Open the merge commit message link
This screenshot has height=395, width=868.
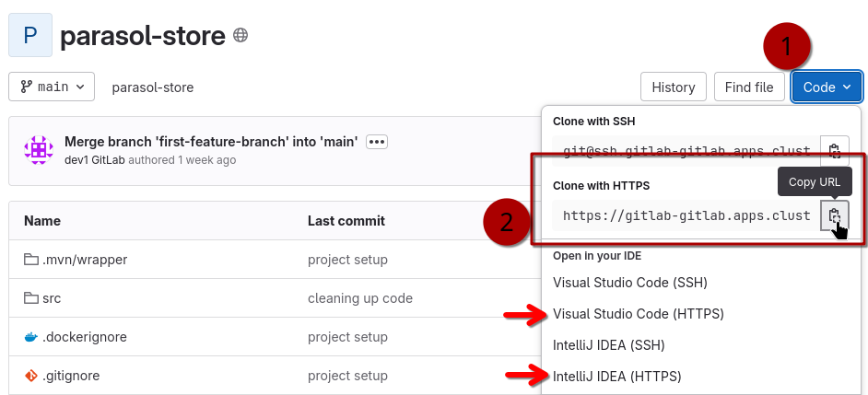(210, 142)
